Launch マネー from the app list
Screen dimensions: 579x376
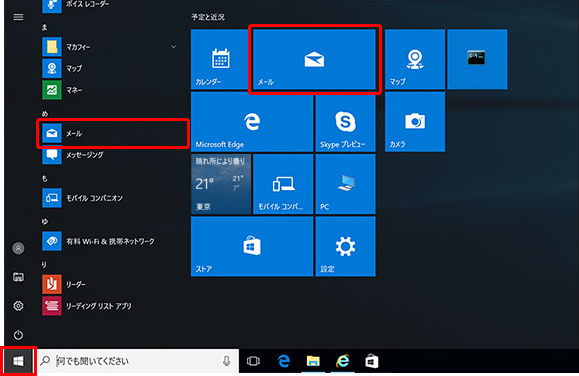point(111,90)
